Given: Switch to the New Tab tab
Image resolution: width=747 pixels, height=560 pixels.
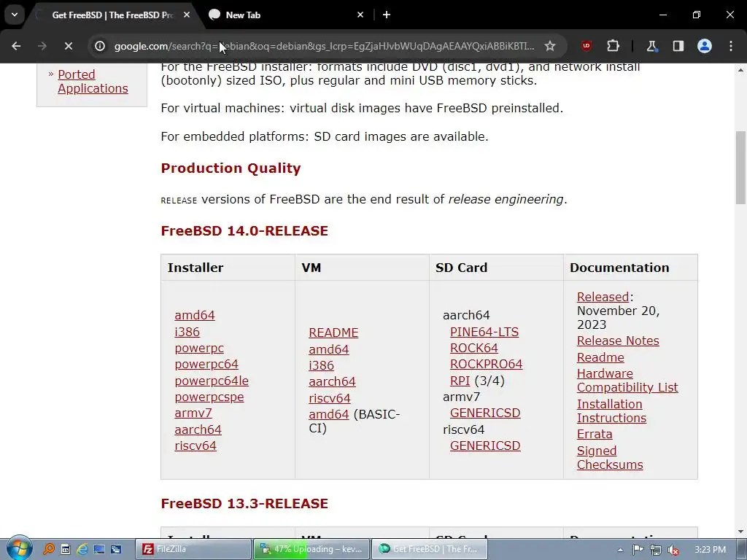Looking at the screenshot, I should (x=286, y=15).
